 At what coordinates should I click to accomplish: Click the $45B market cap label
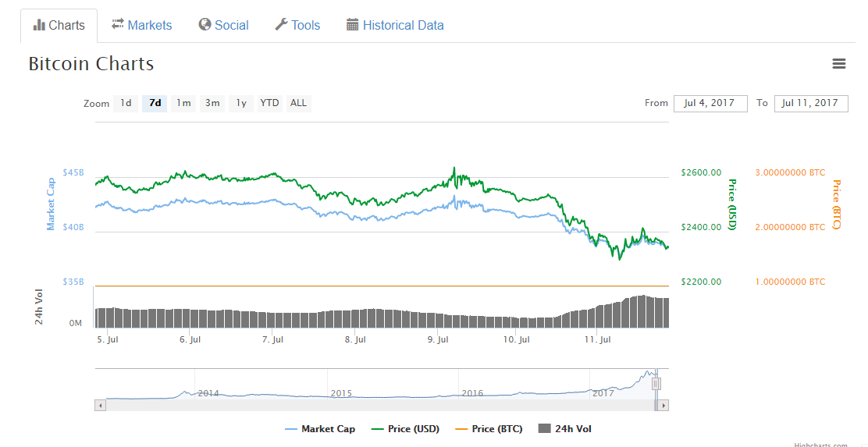[73, 172]
